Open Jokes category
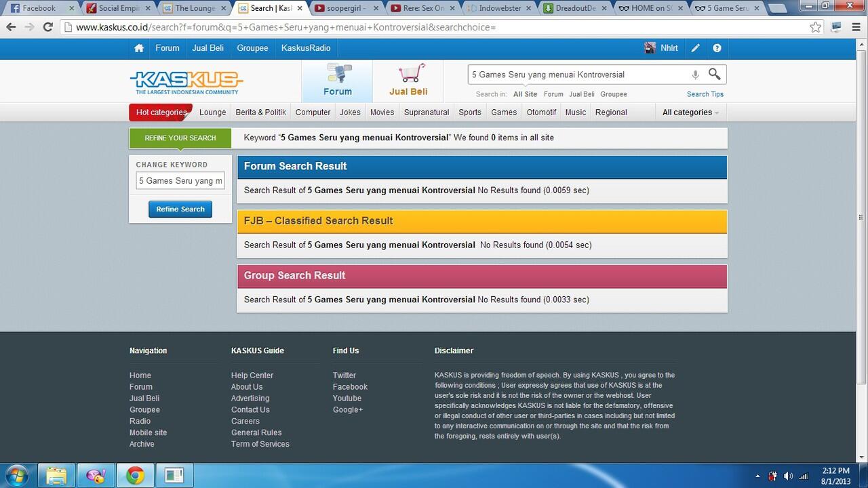The width and height of the screenshot is (868, 488). tap(350, 113)
